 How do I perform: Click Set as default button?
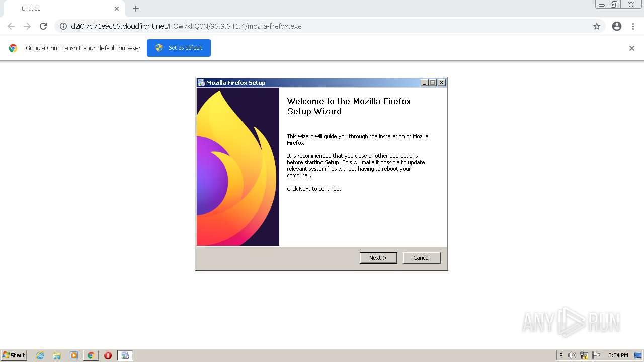179,48
